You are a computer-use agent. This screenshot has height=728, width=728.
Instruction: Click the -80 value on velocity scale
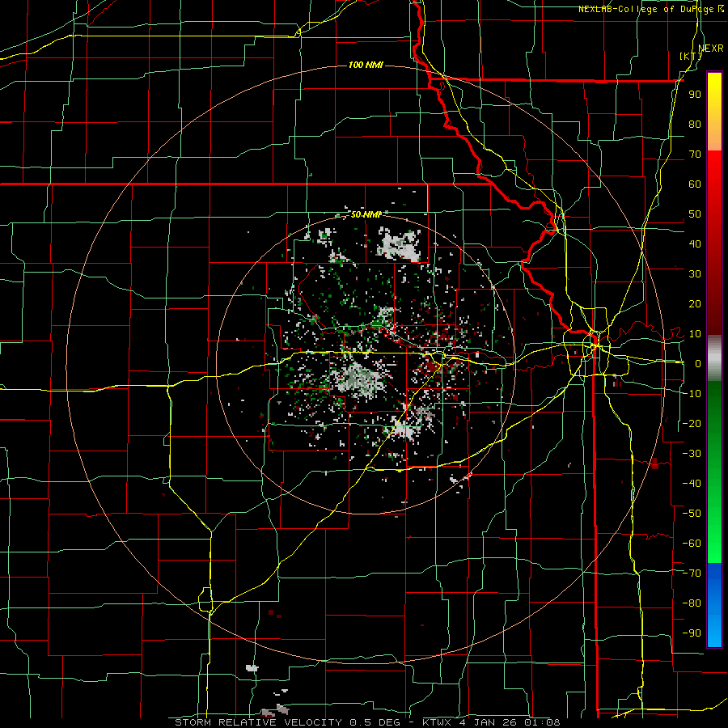point(692,603)
